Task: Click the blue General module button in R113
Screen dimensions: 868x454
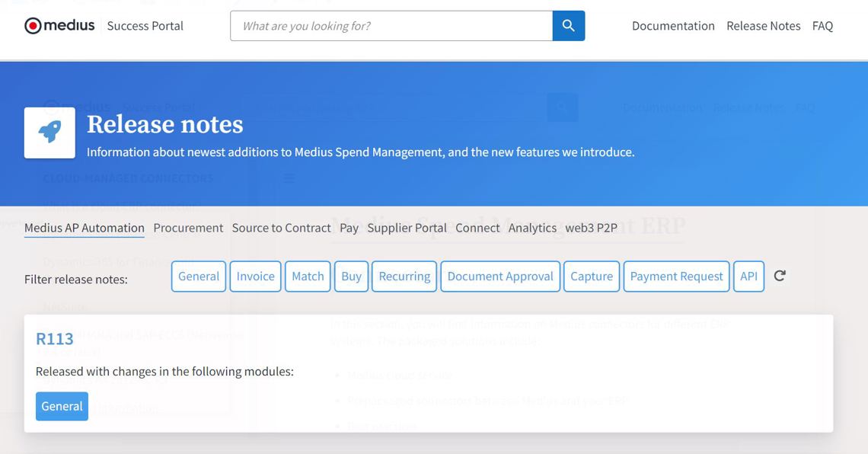Action: tap(62, 406)
